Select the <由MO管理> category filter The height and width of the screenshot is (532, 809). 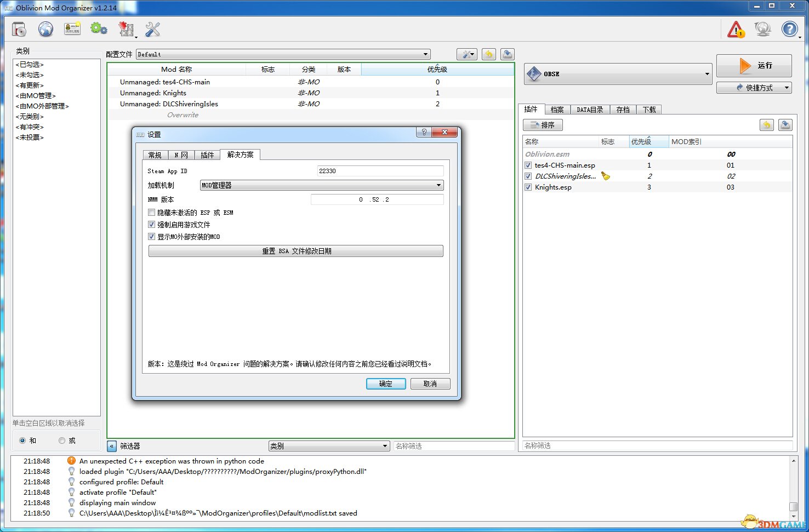(36, 96)
